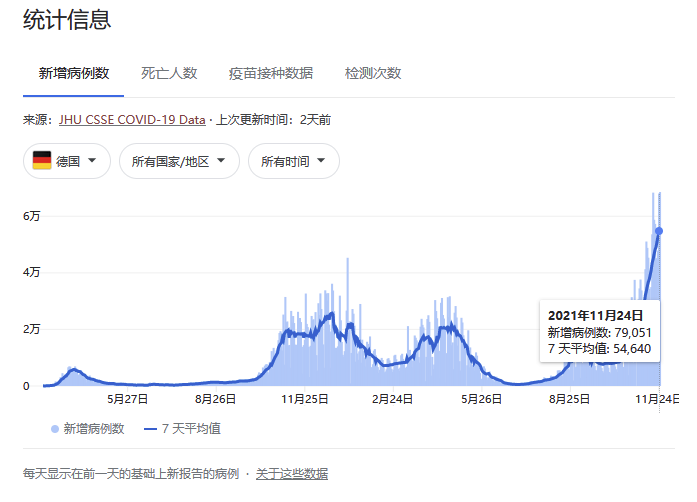Viewport: 697px width, 502px height.
Task: Click the 8月25日 axis label
Action: (x=569, y=399)
